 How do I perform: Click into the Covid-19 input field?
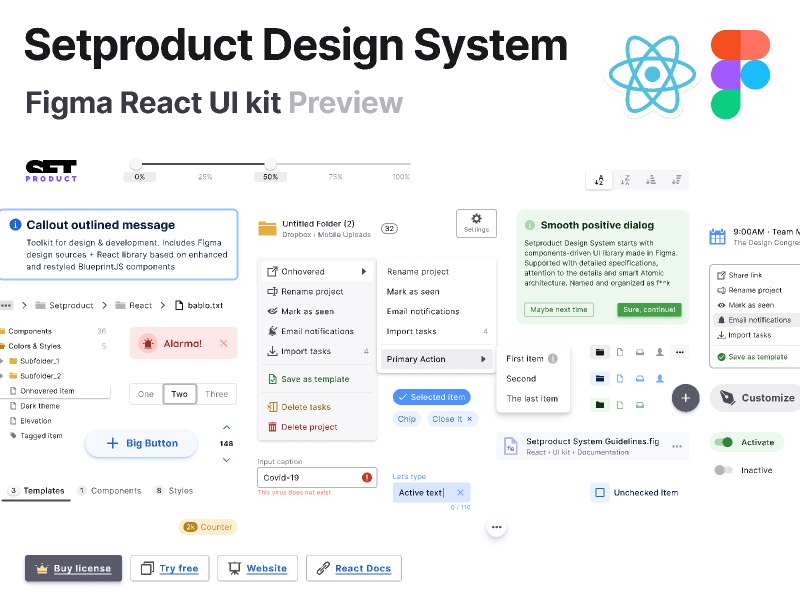tap(317, 478)
